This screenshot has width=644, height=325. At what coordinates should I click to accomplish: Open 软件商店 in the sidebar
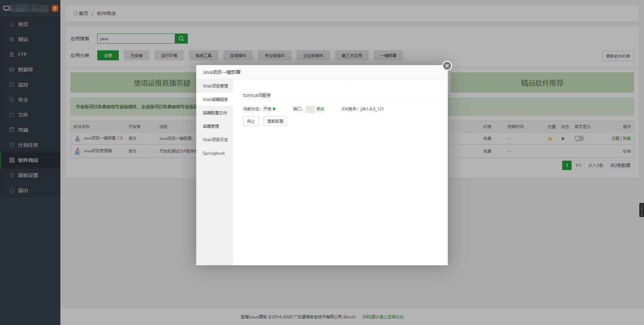30,160
